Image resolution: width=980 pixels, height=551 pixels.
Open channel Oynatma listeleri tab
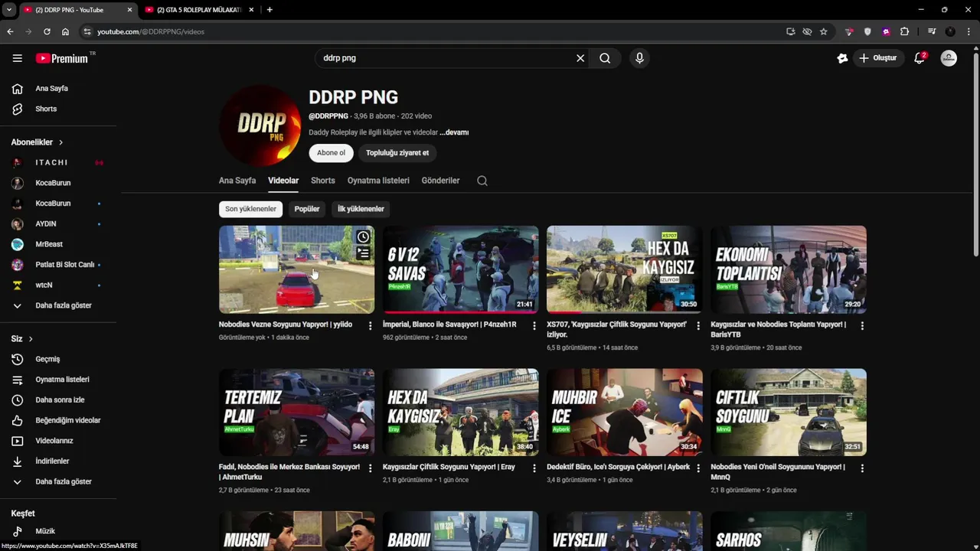378,181
